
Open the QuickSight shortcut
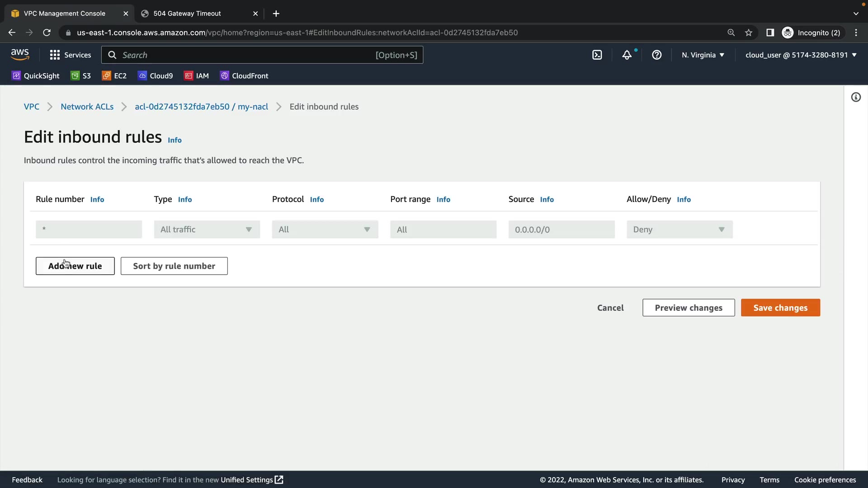(35, 76)
